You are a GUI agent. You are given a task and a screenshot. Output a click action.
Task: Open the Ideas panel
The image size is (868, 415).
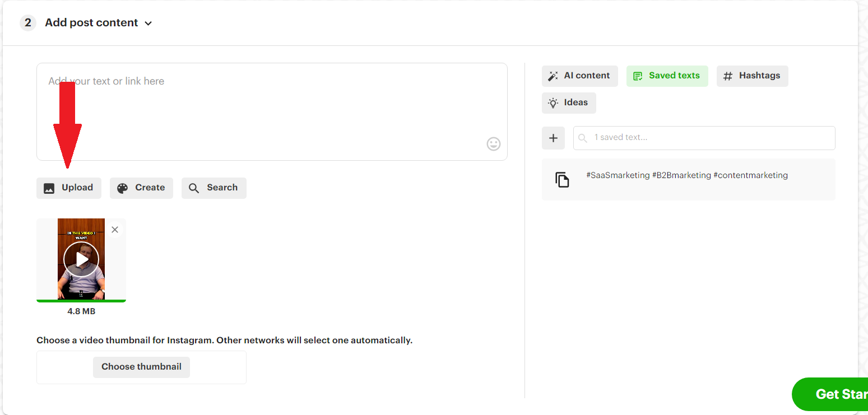point(569,102)
